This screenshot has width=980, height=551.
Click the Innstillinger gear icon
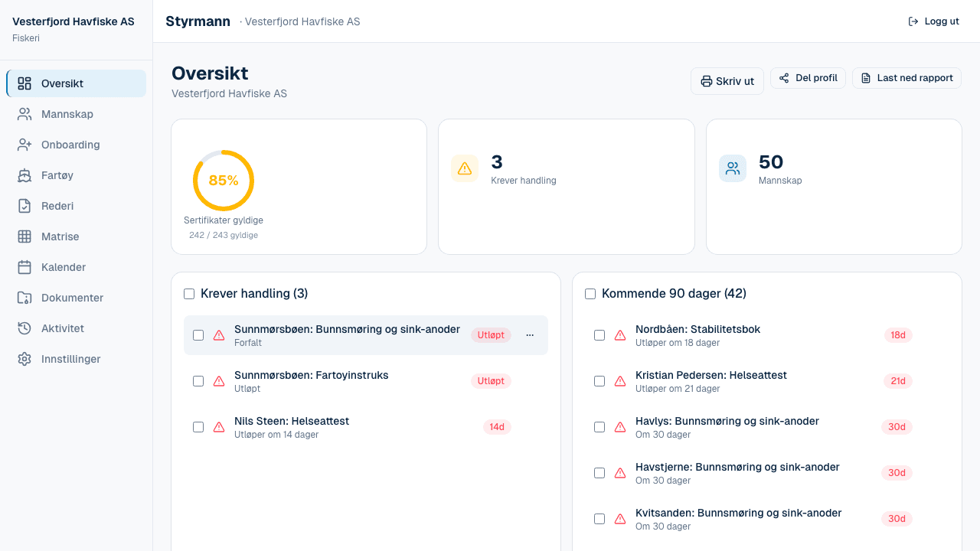click(x=24, y=359)
